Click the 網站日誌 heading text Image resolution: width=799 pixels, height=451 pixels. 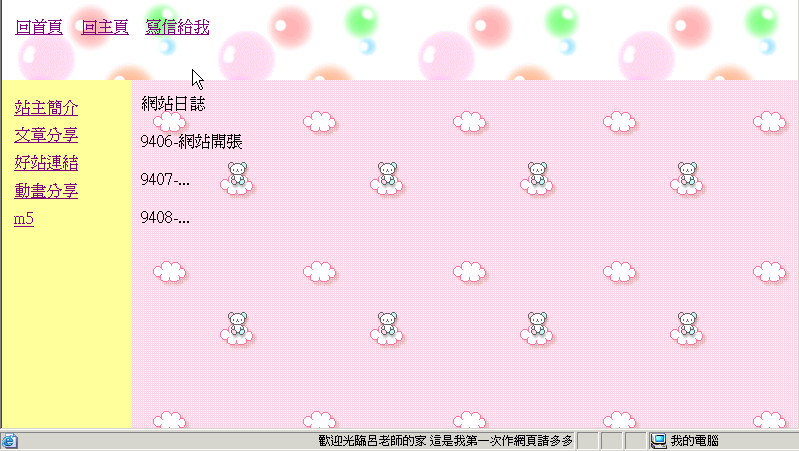[173, 104]
